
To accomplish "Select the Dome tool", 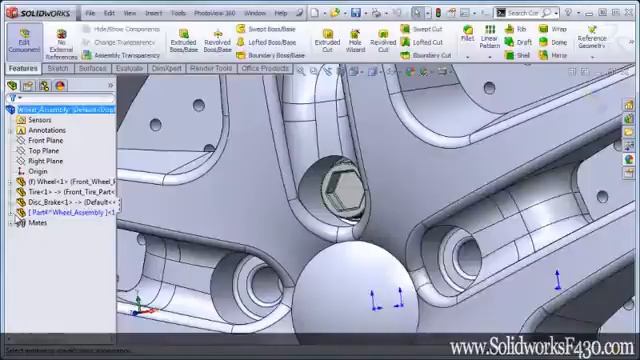I will (553, 42).
